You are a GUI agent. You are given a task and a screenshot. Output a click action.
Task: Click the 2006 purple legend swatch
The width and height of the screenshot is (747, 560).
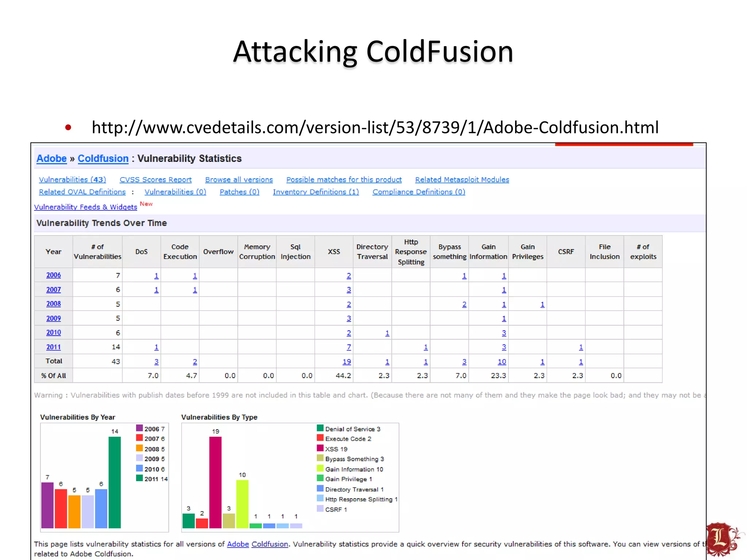(x=139, y=428)
